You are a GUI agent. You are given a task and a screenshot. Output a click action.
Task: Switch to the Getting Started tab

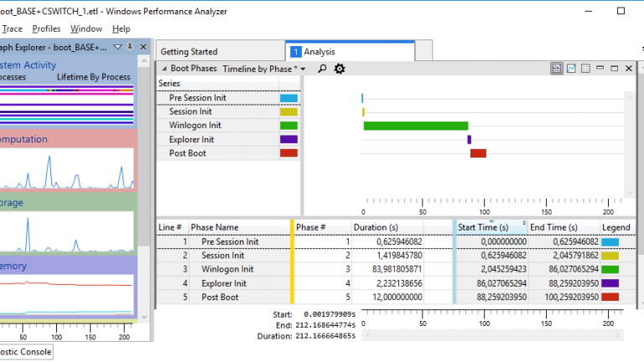(221, 51)
